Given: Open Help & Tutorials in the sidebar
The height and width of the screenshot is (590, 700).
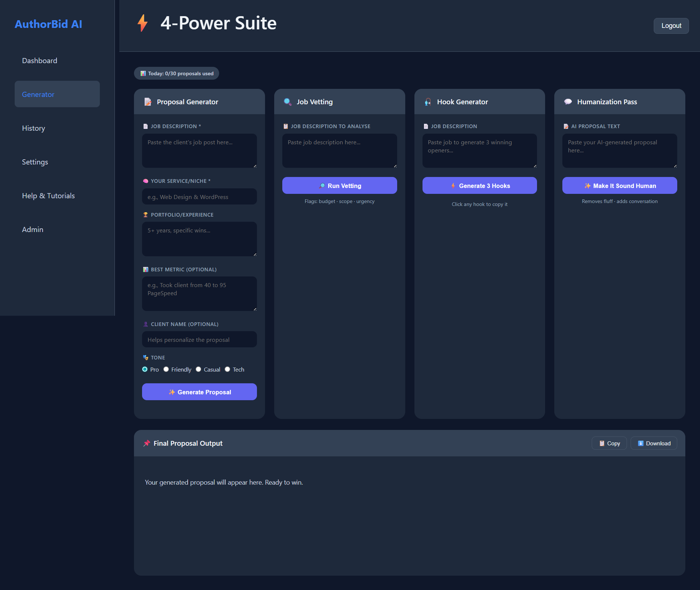Looking at the screenshot, I should click(x=57, y=196).
